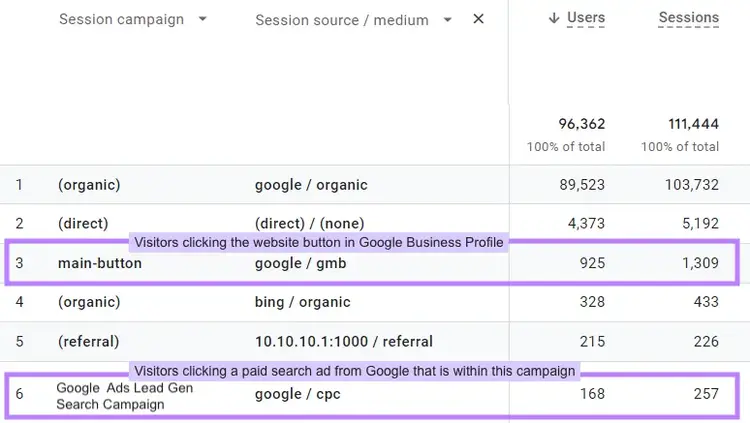Viewport: 750px width, 423px height.
Task: Click the 328 users value
Action: [592, 302]
